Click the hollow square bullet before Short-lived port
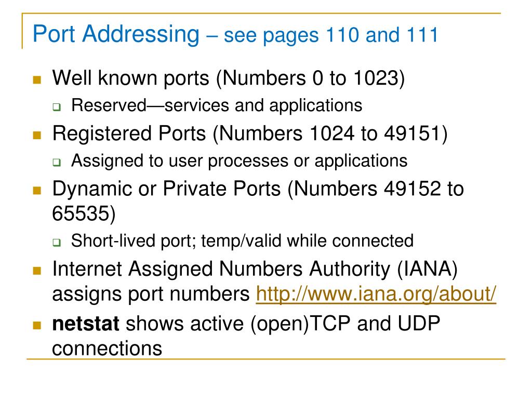The height and width of the screenshot is (399, 532). coord(57,243)
